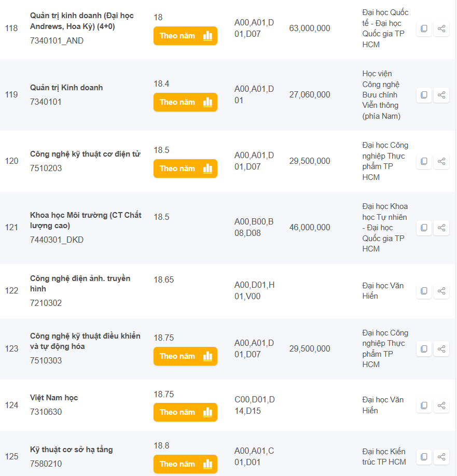This screenshot has width=457, height=476.
Task: Share row 124 Việt Nam học
Action: tap(441, 405)
